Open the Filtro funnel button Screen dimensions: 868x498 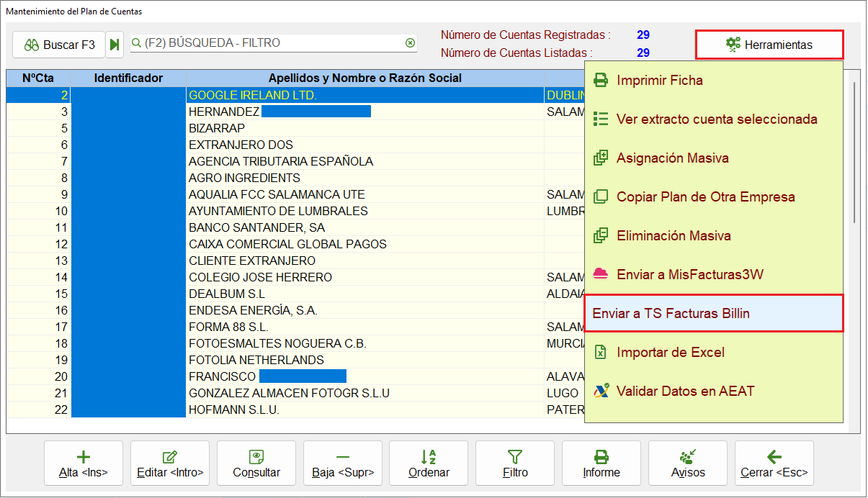[x=515, y=464]
